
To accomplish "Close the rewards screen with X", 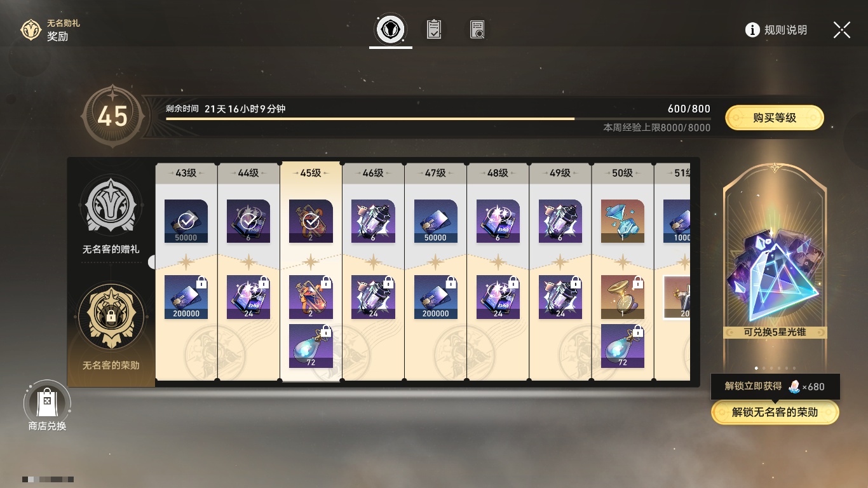I will 842,30.
